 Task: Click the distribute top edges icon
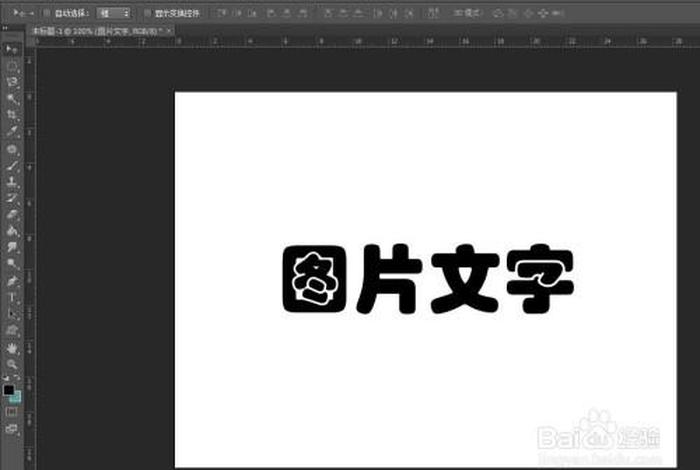pos(328,13)
